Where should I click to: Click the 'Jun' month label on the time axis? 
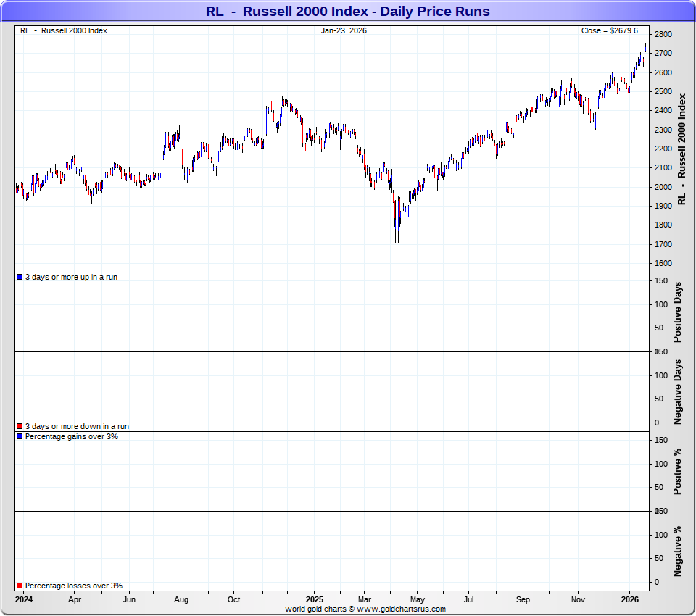click(129, 599)
